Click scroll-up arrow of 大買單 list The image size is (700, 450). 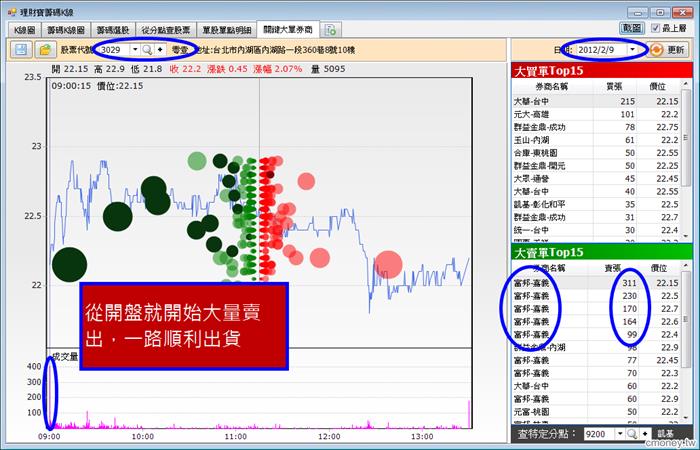click(x=686, y=84)
